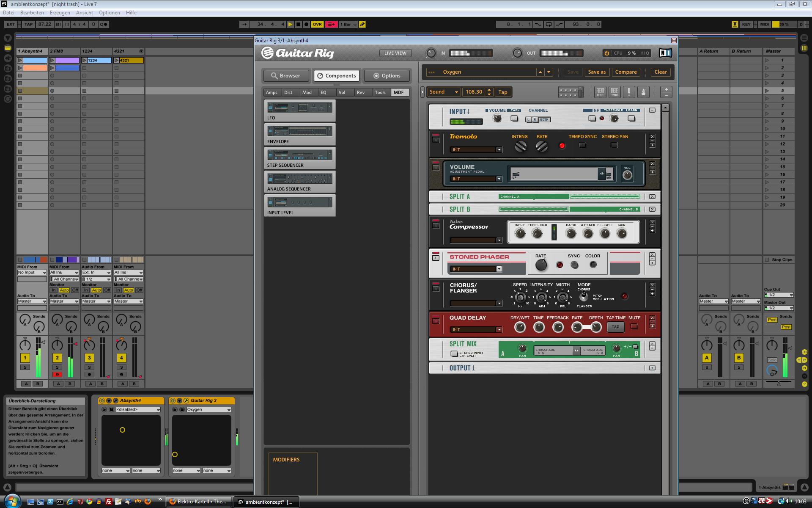Image resolution: width=812 pixels, height=508 pixels.
Task: Toggle OVR overdub button in Live
Action: coord(317,25)
